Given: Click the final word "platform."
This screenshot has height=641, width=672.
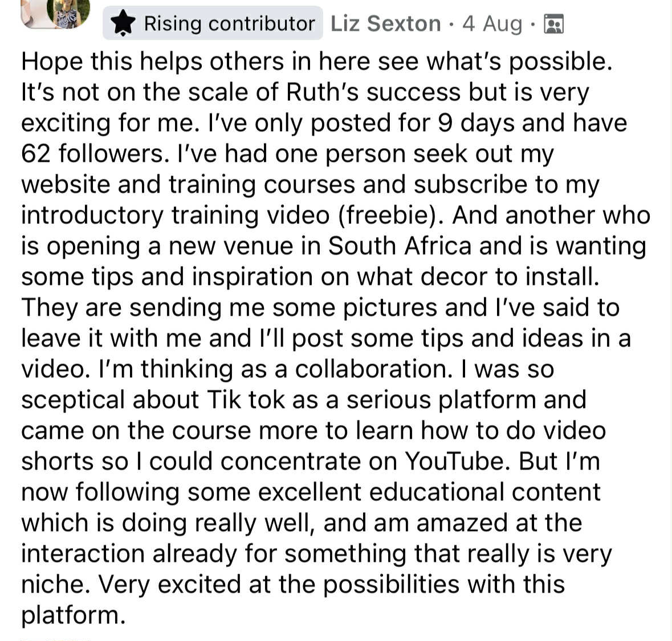Looking at the screenshot, I should [73, 615].
